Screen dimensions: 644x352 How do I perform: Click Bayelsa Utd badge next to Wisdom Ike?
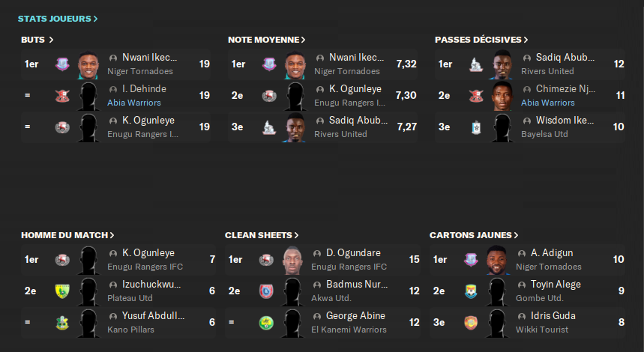click(476, 127)
